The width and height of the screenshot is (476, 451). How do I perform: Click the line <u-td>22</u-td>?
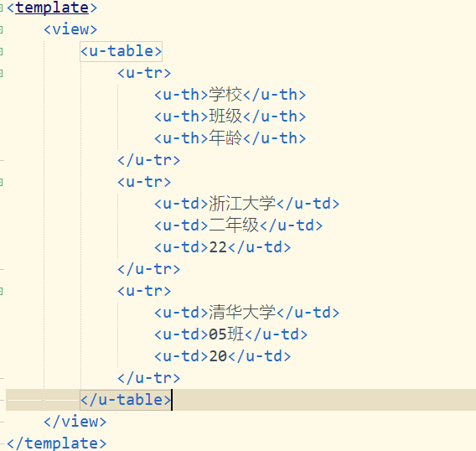223,247
